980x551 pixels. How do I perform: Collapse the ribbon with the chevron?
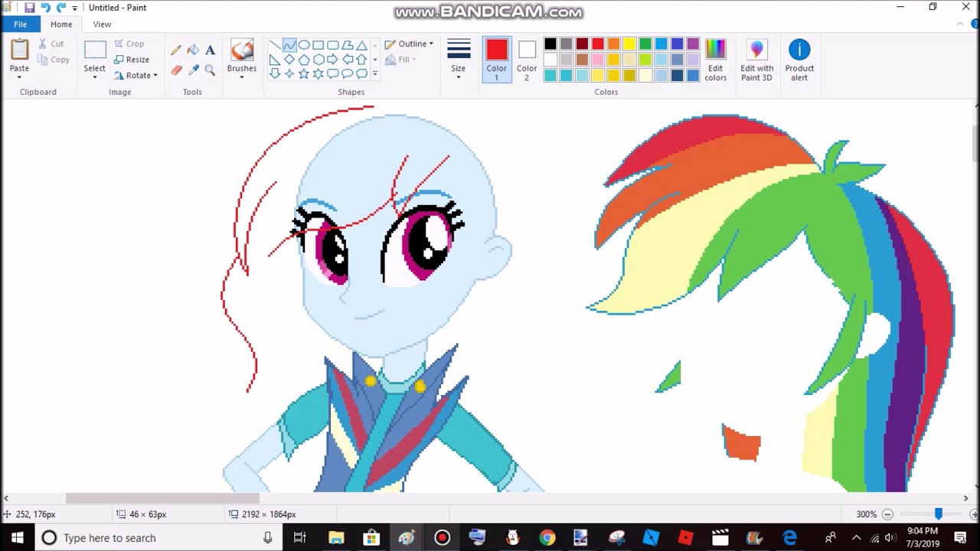coord(960,24)
